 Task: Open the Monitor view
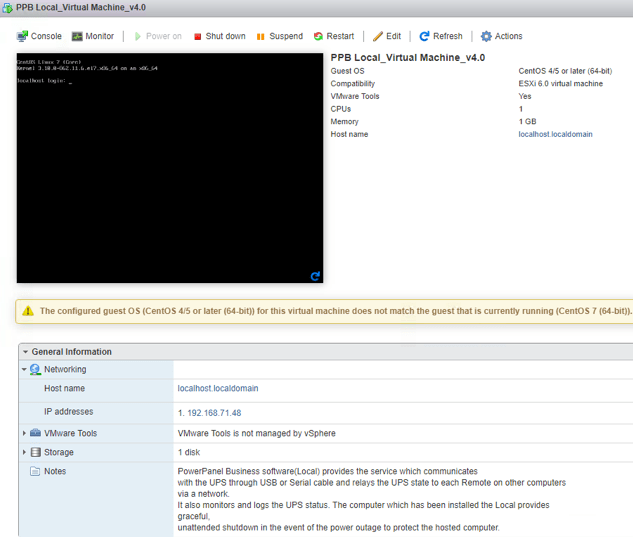coord(92,36)
